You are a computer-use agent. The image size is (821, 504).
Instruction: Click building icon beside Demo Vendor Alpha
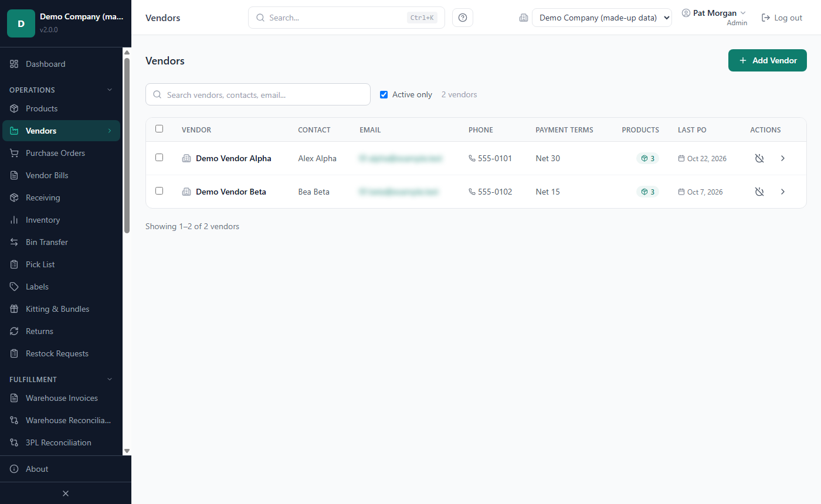coord(186,158)
